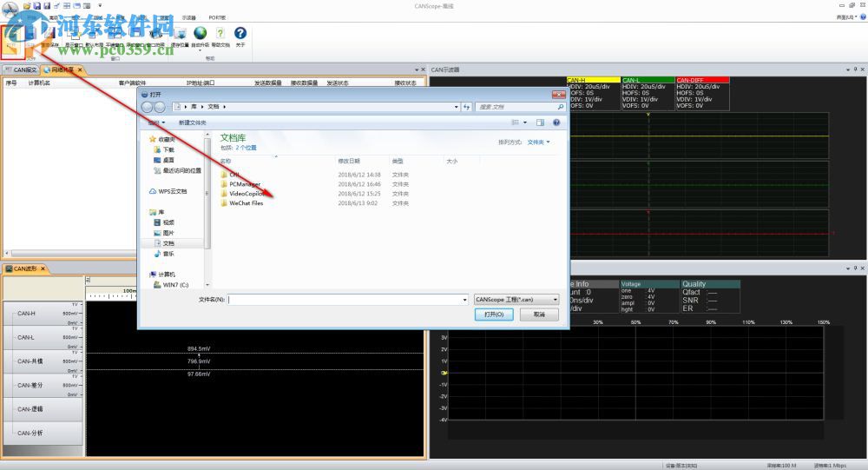Click the CAN-H channel label in waveform panel
Viewport: 868px width, 470px height.
pos(26,314)
